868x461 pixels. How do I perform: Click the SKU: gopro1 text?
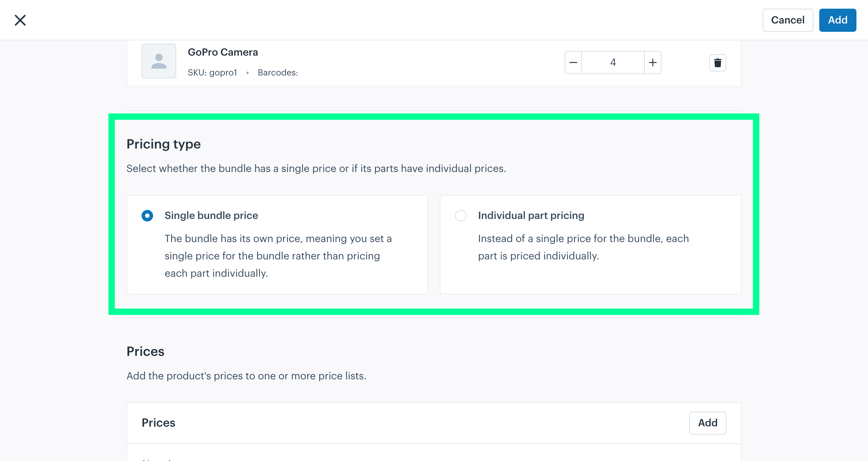pos(212,73)
